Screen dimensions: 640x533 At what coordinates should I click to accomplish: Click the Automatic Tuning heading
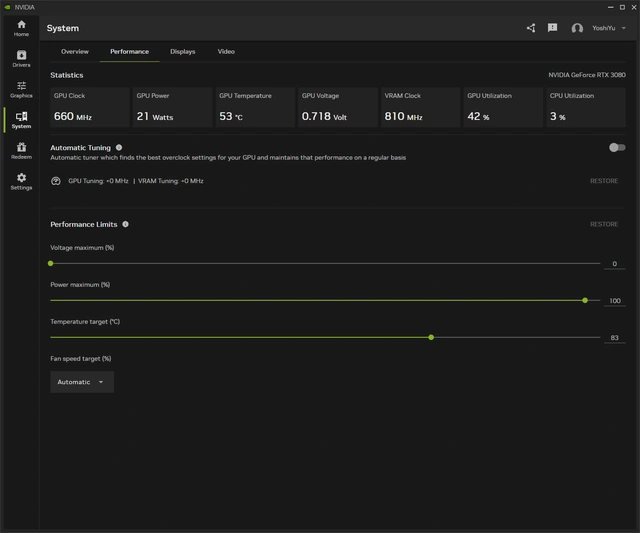coord(80,148)
